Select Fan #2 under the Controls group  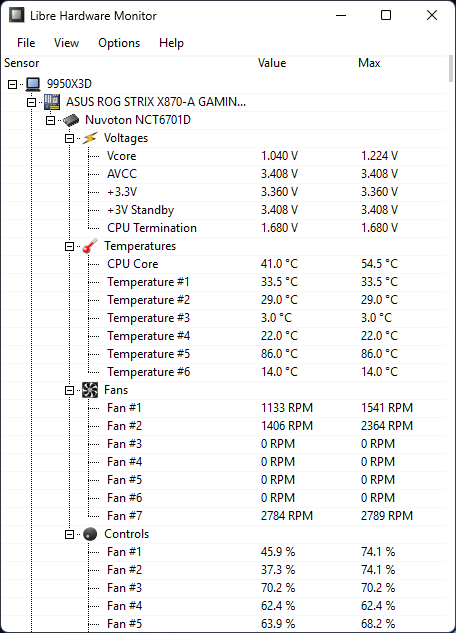[x=224, y=570]
